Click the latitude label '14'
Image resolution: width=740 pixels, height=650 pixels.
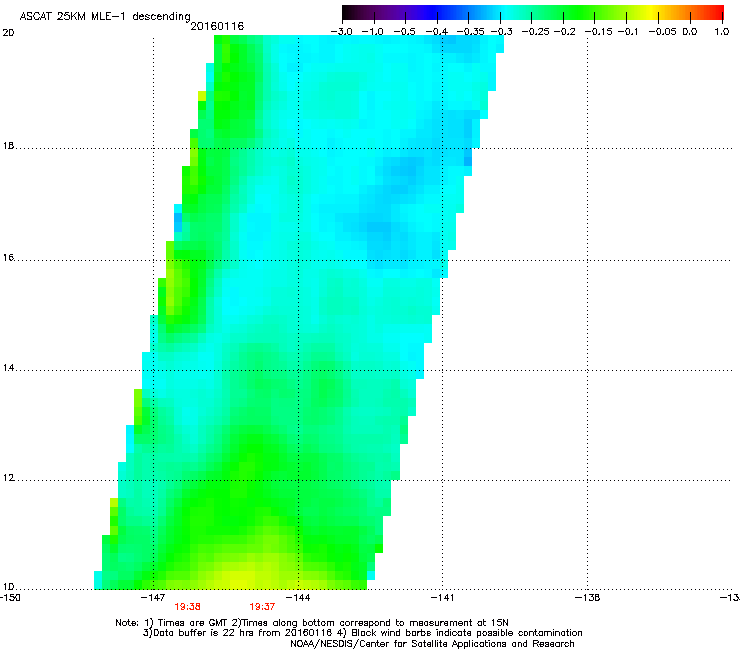pyautogui.click(x=8, y=368)
